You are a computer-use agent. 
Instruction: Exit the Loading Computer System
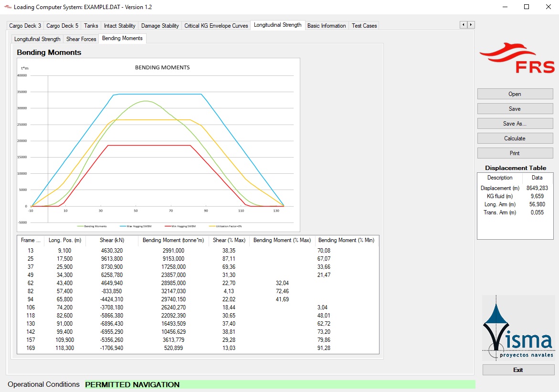(518, 370)
